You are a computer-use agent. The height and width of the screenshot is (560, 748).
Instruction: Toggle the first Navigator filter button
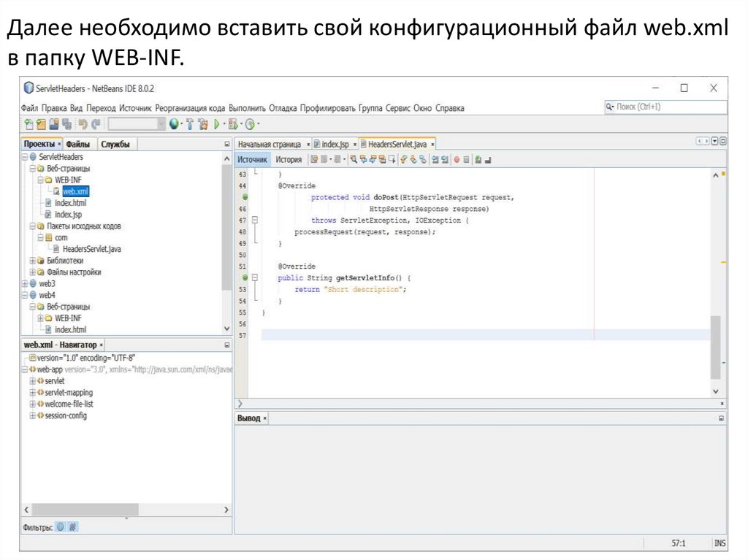point(61,526)
